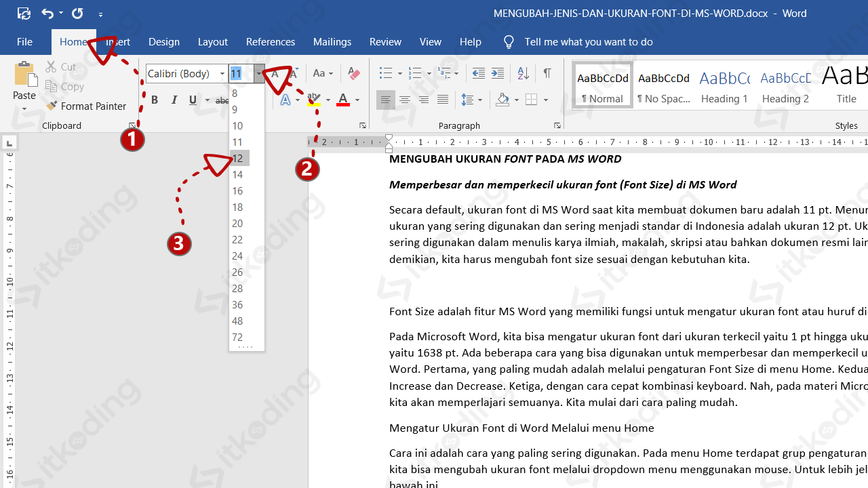Activate the Format Painter brush
Viewport: 868px width, 488px height.
tap(86, 106)
